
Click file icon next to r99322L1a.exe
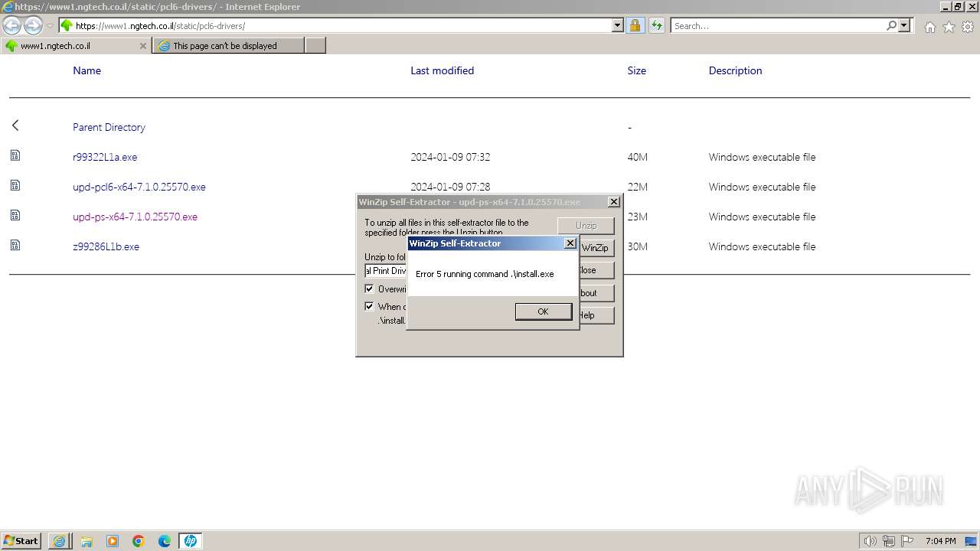[15, 155]
